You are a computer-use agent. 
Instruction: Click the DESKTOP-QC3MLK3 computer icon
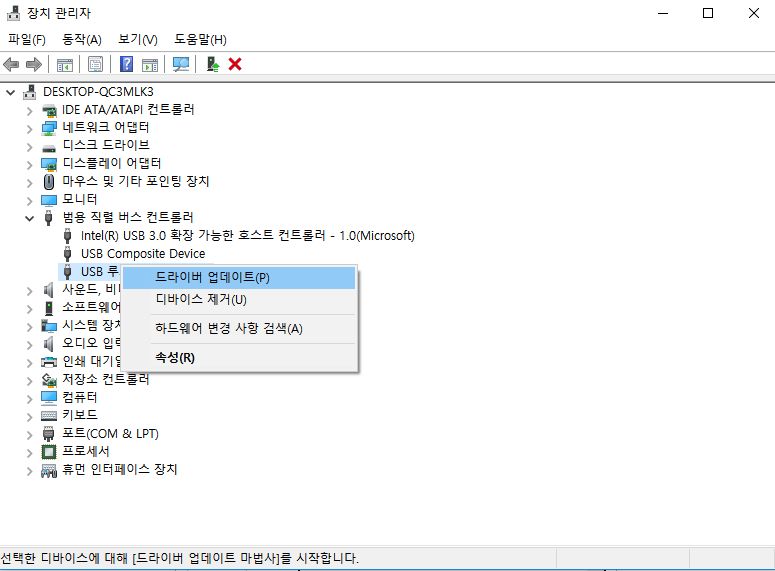point(30,92)
